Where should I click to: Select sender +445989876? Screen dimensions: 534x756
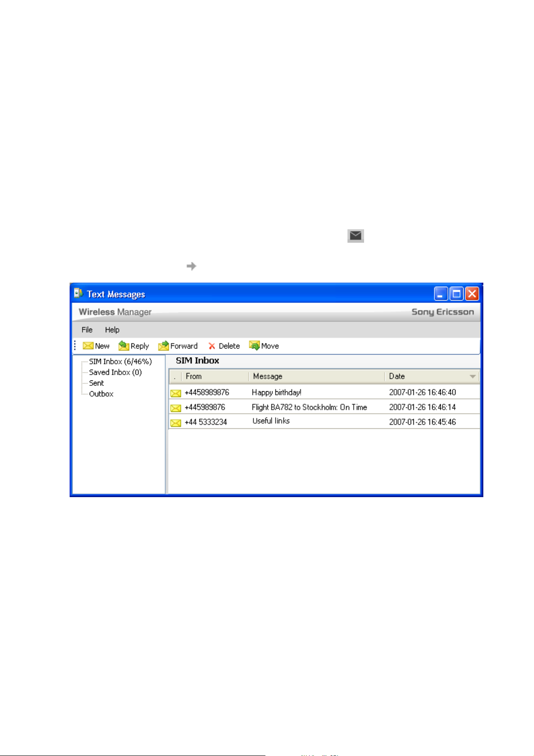coord(205,407)
